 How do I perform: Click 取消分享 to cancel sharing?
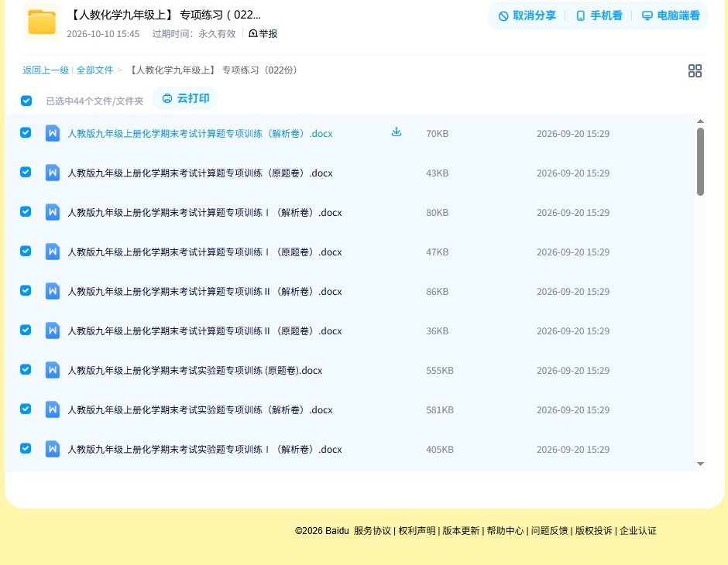pos(527,15)
